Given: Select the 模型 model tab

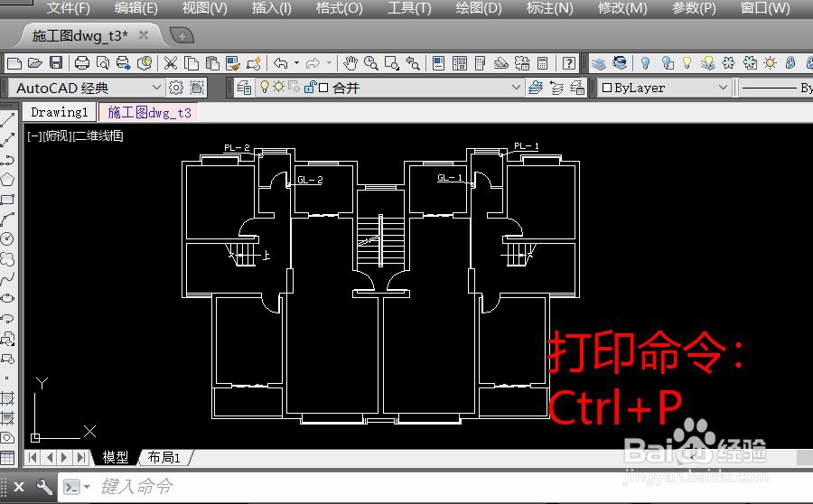Looking at the screenshot, I should tap(115, 457).
